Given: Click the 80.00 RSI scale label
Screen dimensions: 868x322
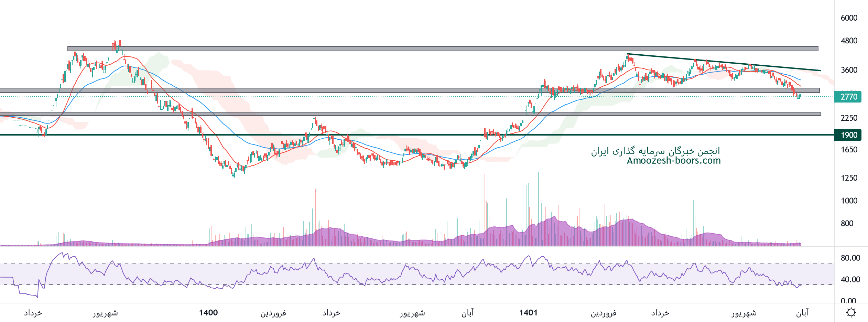Looking at the screenshot, I should [x=850, y=258].
